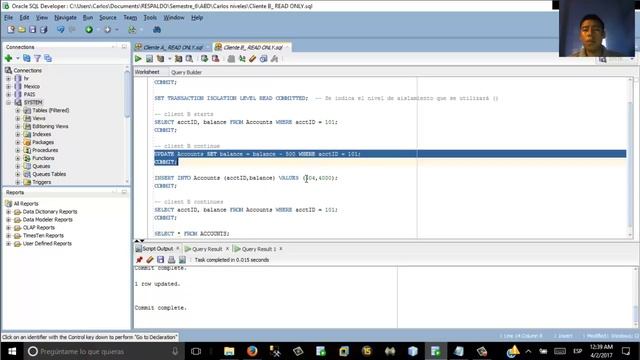
Task: Close the Query Result 1 tab
Action: point(281,249)
